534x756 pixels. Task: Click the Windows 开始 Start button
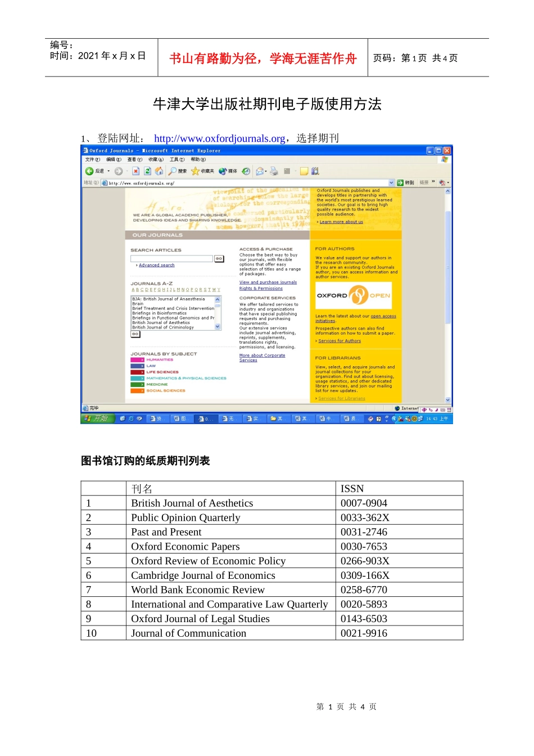(x=98, y=418)
